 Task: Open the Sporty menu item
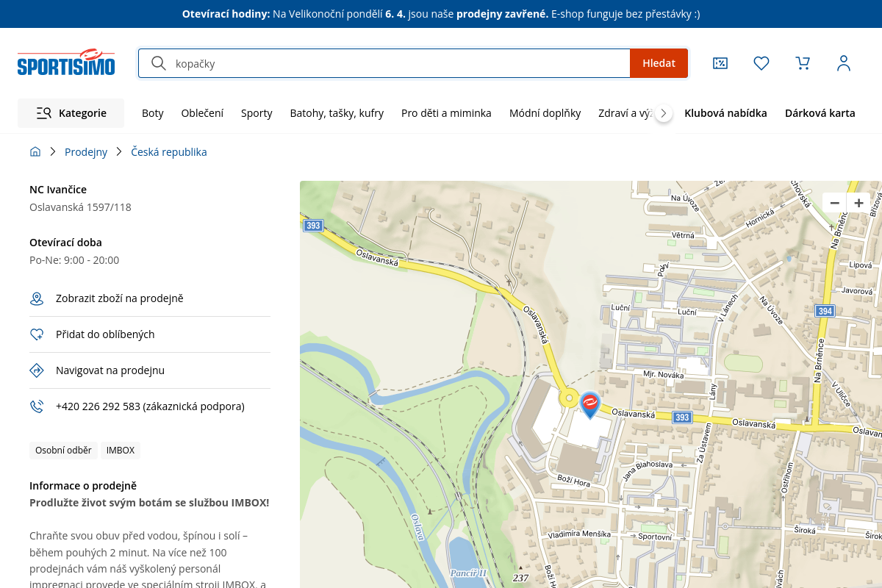pos(257,113)
